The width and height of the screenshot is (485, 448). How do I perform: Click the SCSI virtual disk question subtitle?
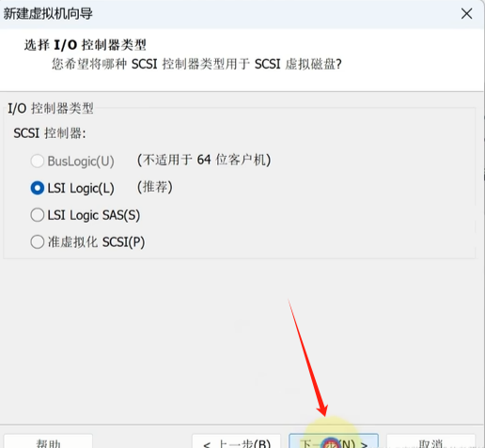[196, 64]
